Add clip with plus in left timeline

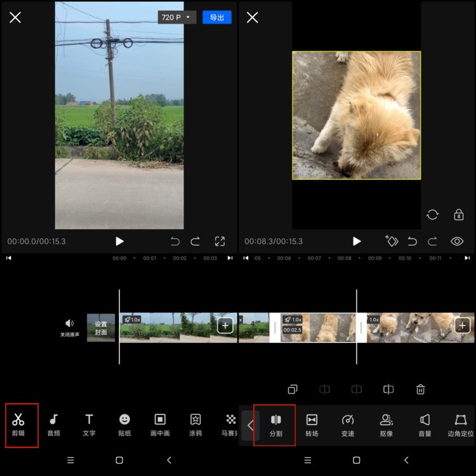click(x=225, y=326)
